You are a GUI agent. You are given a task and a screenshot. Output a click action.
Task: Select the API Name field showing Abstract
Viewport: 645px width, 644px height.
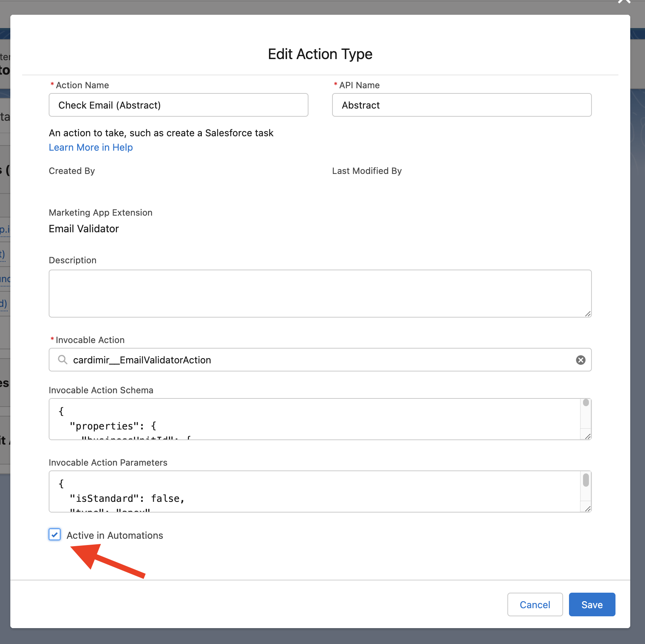[461, 105]
